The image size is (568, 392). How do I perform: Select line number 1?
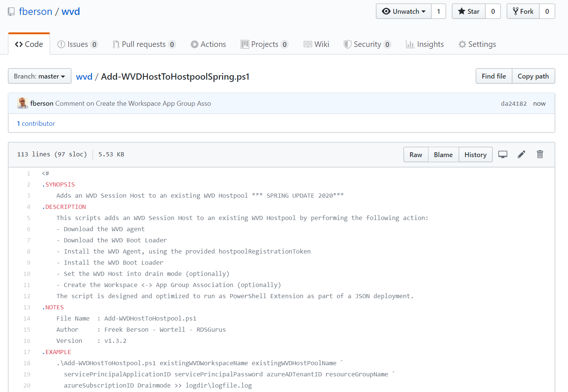click(x=28, y=173)
